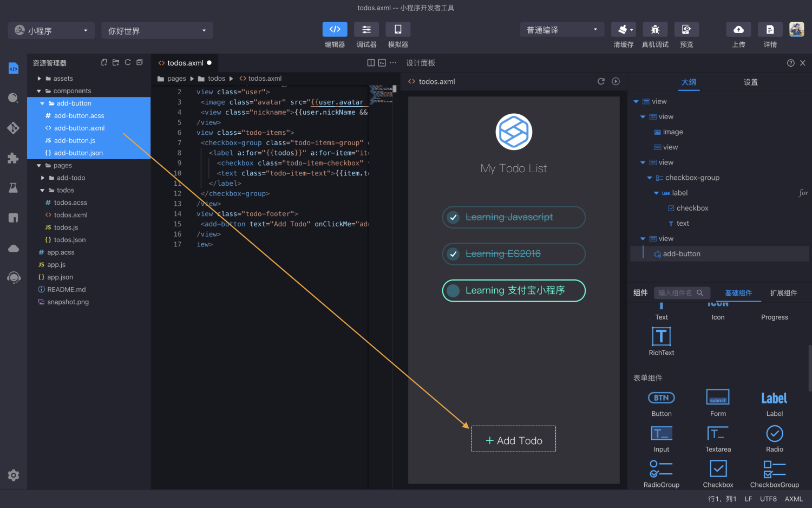812x508 pixels.
Task: Click the Add Todo button in preview
Action: pyautogui.click(x=514, y=439)
